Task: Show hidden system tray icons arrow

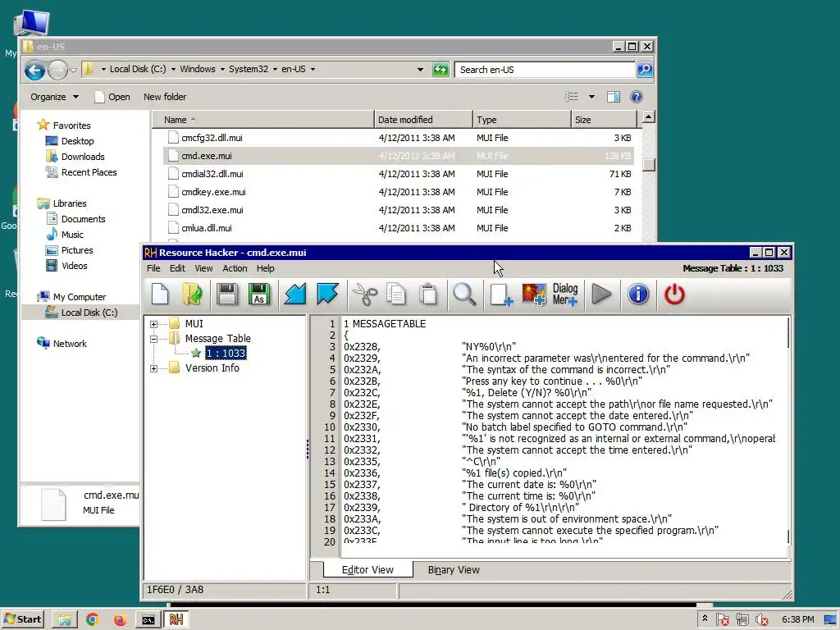Action: [x=705, y=619]
